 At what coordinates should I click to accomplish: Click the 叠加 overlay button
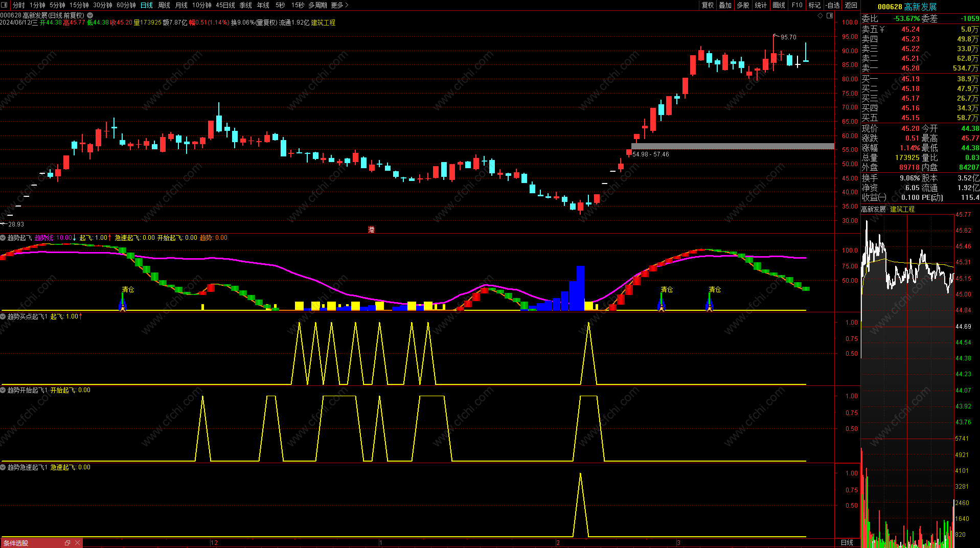725,5
